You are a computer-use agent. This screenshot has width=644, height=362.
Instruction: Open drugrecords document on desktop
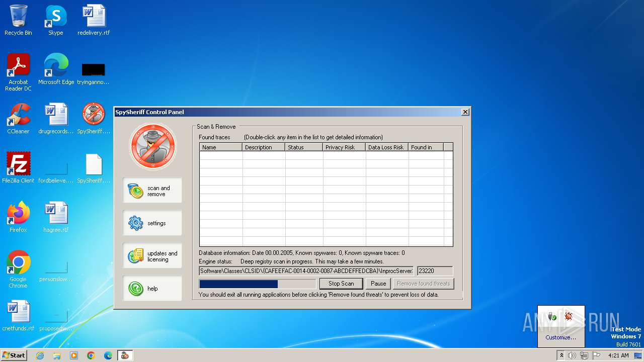(56, 119)
